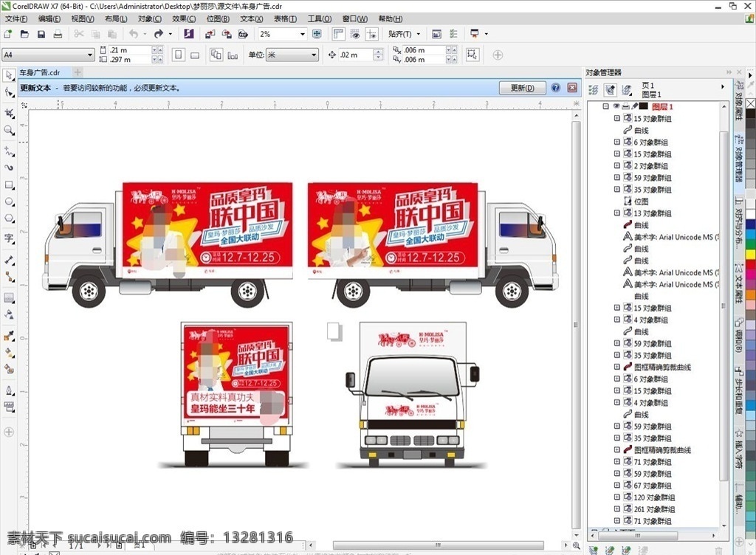The image size is (756, 555).
Task: Close the 更新文本 notification bar
Action: (572, 88)
